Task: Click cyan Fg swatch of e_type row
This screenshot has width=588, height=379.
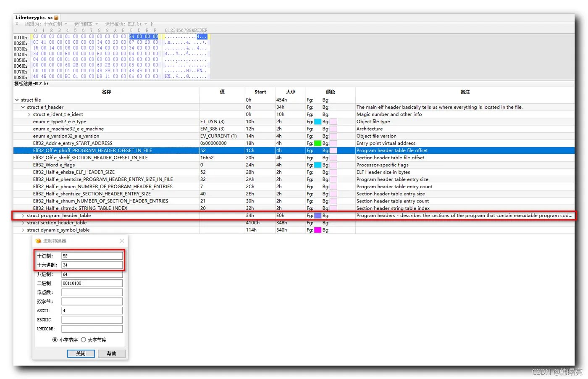Action: point(318,121)
